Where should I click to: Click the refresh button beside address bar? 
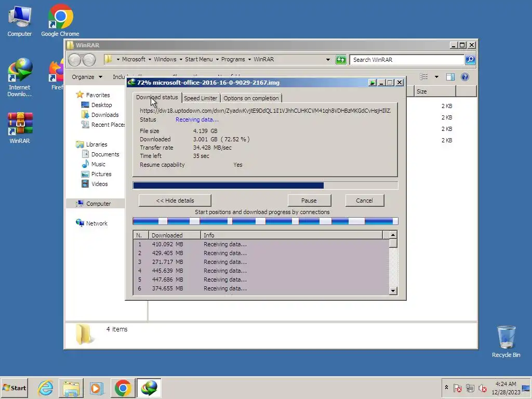pyautogui.click(x=341, y=60)
